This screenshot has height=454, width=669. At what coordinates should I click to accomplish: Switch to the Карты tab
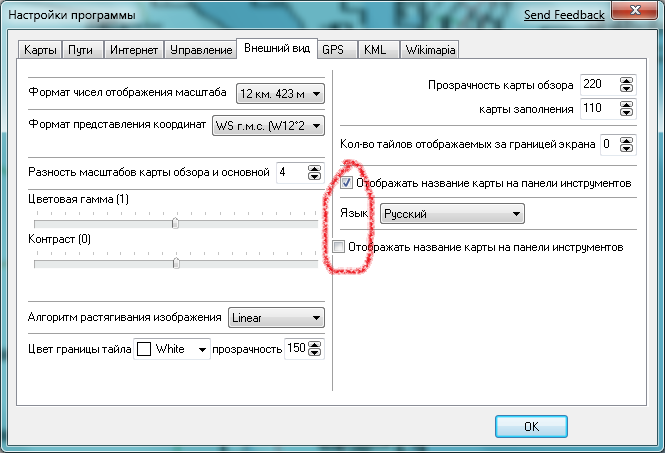pyautogui.click(x=40, y=49)
